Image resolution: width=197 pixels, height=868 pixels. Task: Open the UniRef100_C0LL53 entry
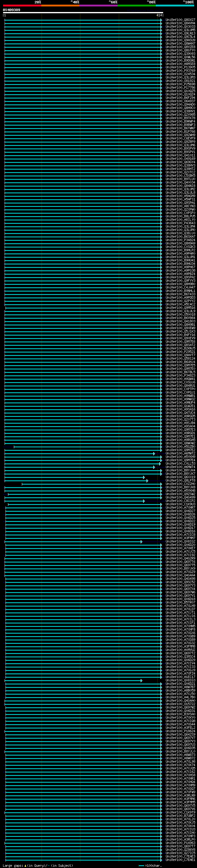point(180,464)
